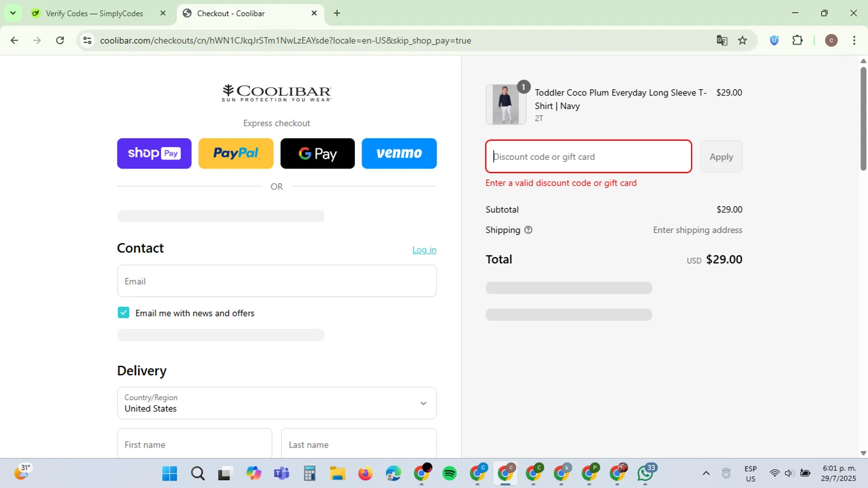This screenshot has width=868, height=488.
Task: Focus the Email contact field
Action: pyautogui.click(x=277, y=281)
